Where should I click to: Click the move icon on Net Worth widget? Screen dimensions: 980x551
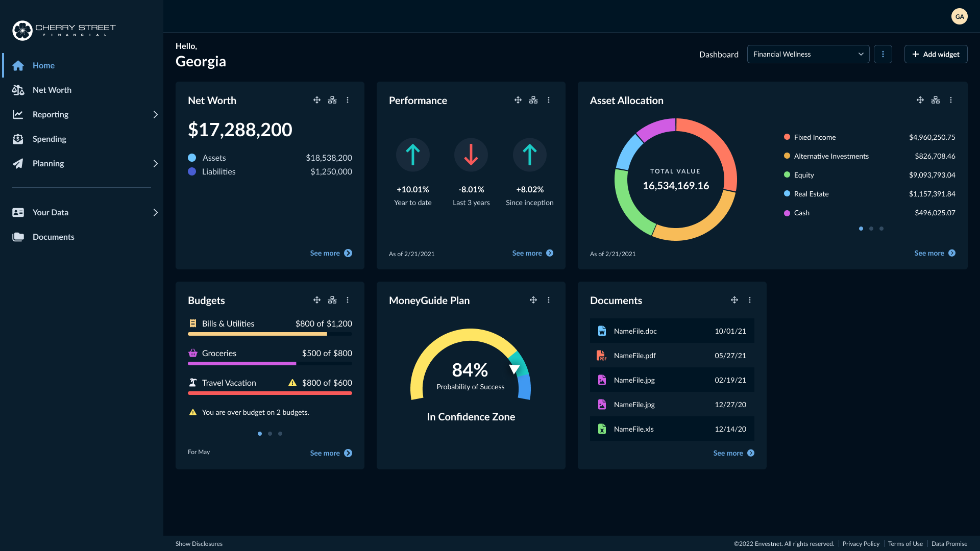click(x=317, y=100)
